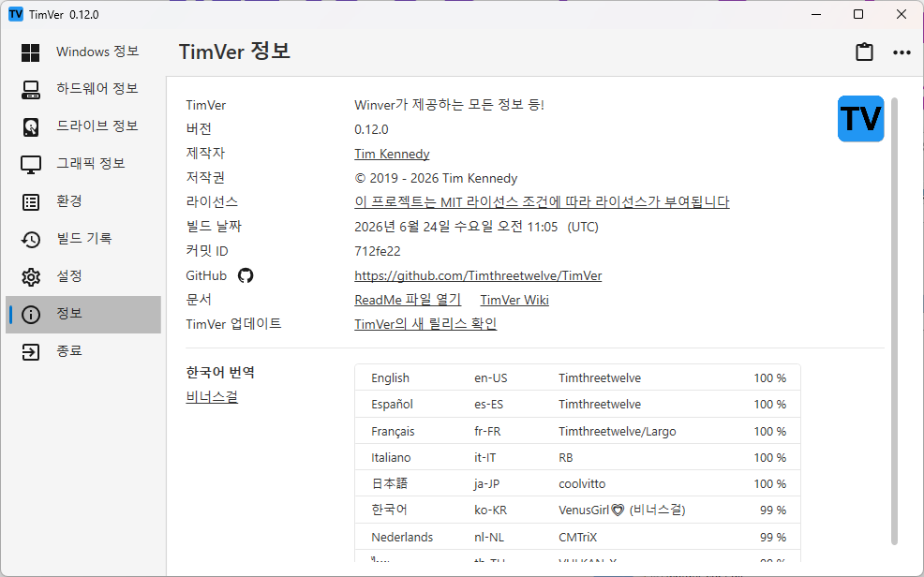Click the ko-KR language code cell
Viewport: 924px width, 577px height.
[x=490, y=510]
